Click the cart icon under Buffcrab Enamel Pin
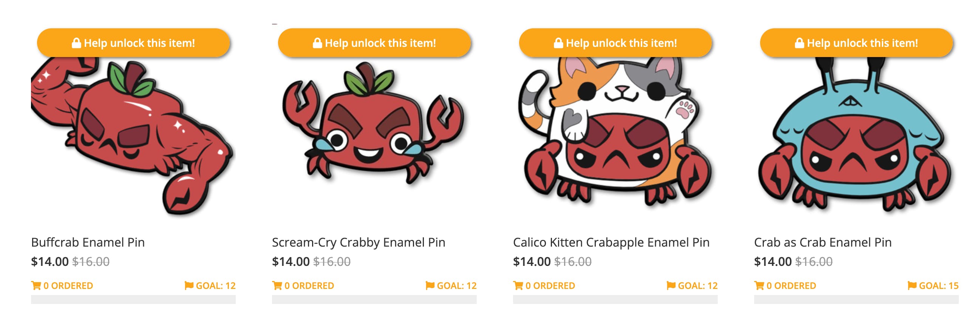The image size is (980, 318). click(36, 286)
